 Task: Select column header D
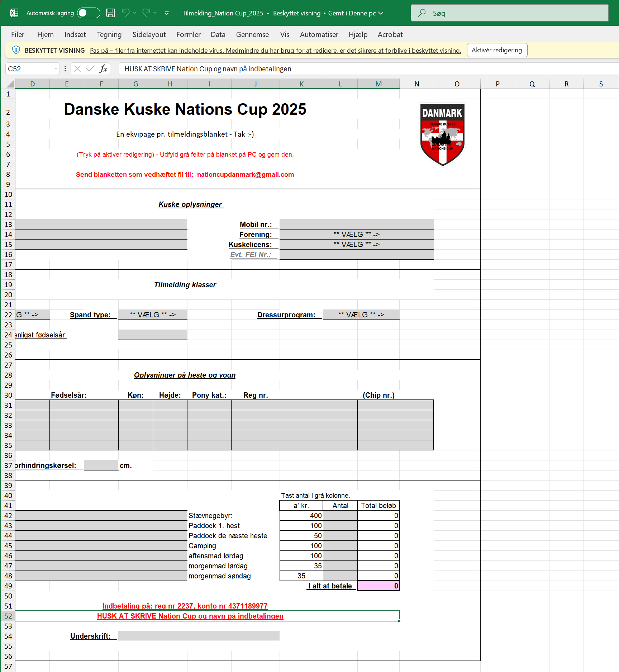coord(33,84)
